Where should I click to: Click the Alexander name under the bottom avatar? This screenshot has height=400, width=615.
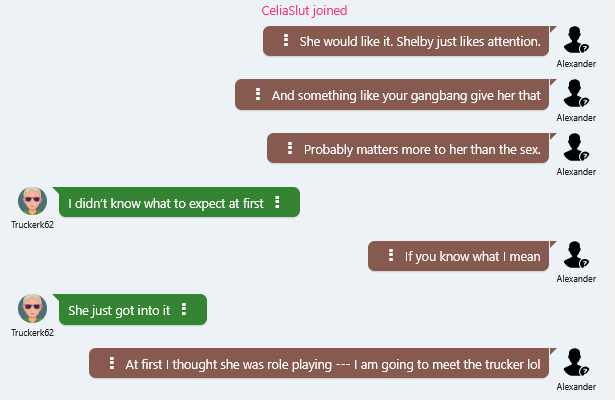tap(576, 387)
